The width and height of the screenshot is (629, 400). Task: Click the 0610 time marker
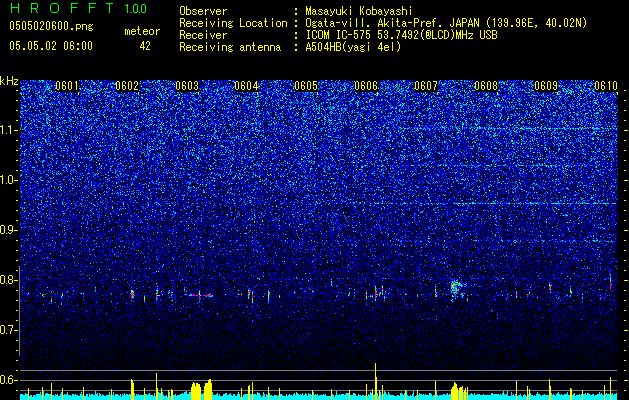pos(606,86)
